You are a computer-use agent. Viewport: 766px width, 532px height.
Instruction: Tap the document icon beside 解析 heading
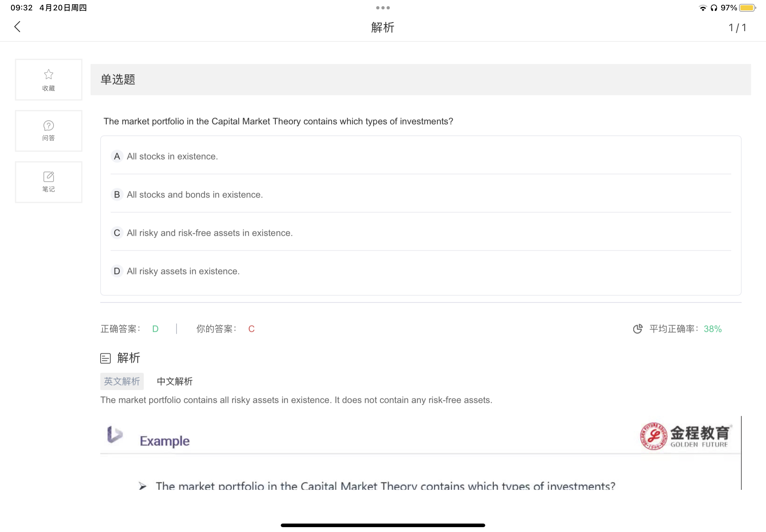point(105,358)
